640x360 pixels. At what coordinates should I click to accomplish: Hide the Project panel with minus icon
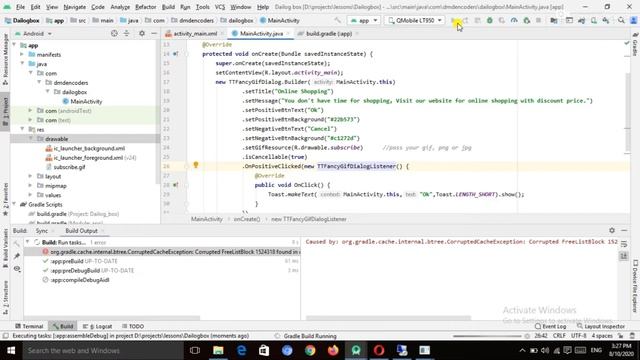coord(154,33)
